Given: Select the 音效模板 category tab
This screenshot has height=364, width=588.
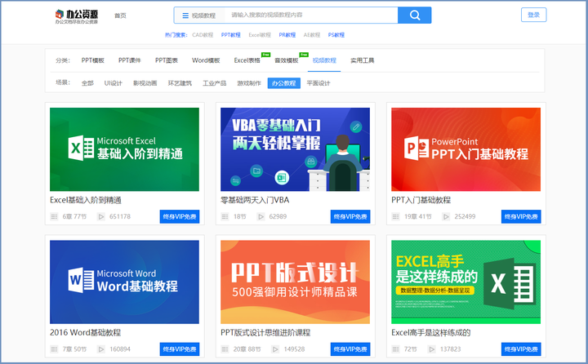Looking at the screenshot, I should [287, 60].
